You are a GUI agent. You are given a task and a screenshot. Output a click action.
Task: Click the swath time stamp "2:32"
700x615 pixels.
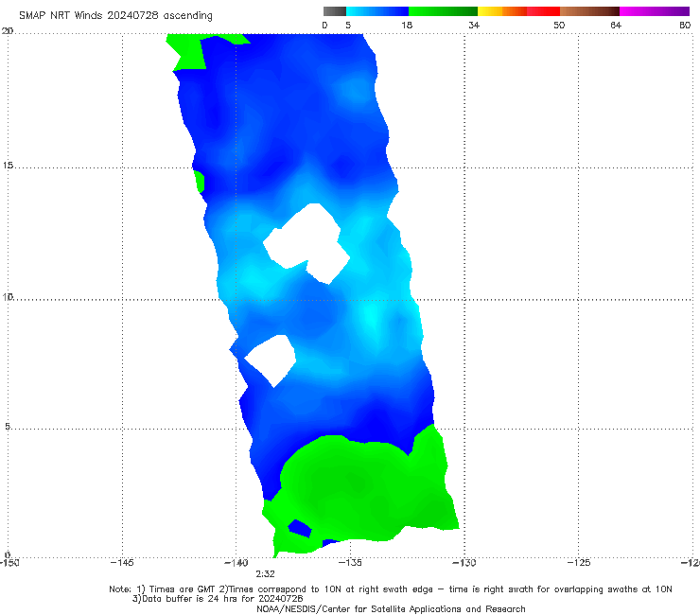(x=265, y=574)
